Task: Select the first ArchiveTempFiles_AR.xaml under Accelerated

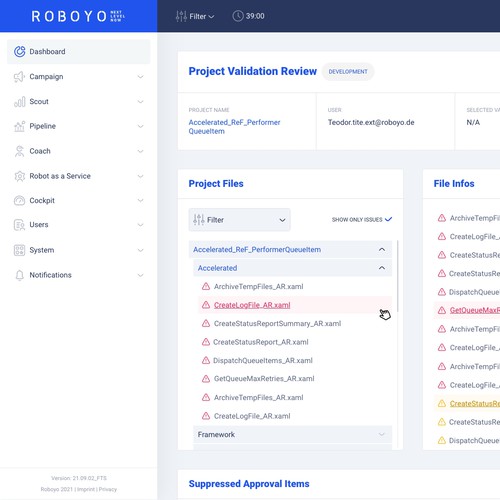Action: click(259, 287)
